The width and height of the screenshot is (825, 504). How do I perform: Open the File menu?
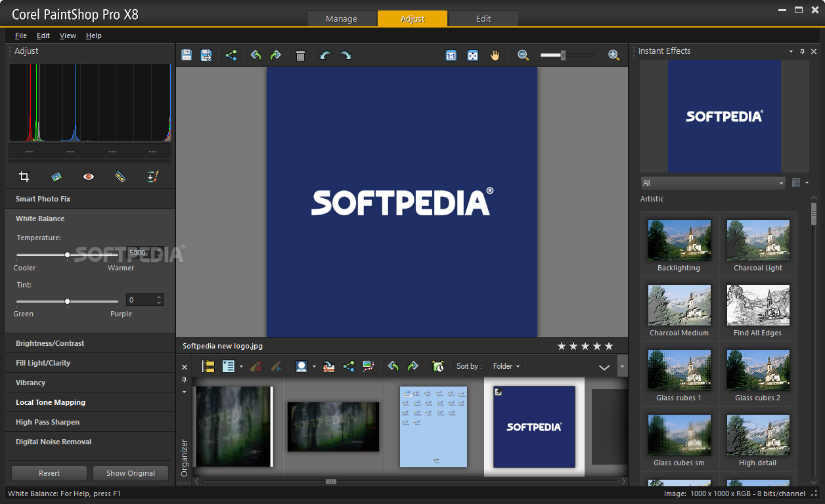pos(21,35)
